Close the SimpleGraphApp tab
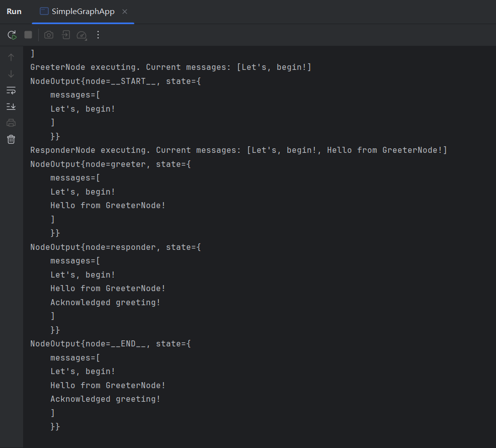 pos(125,12)
